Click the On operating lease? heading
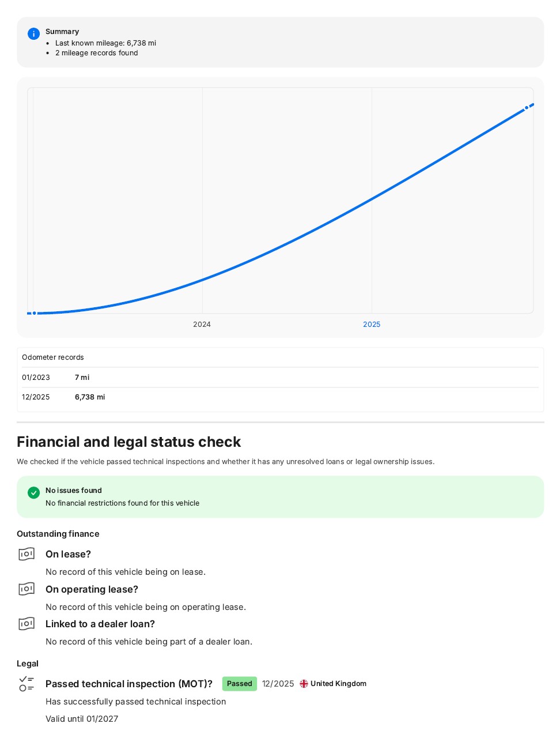 (x=92, y=589)
